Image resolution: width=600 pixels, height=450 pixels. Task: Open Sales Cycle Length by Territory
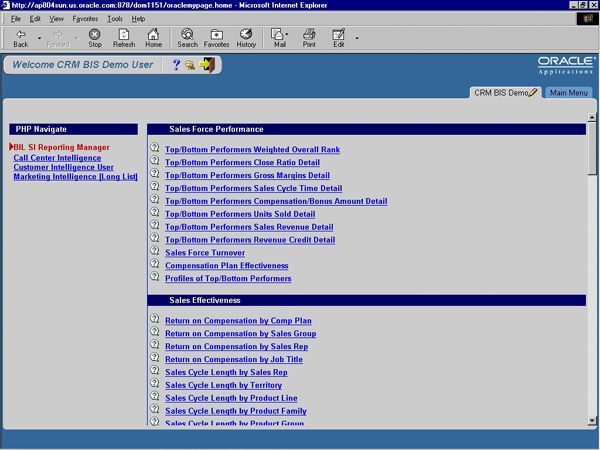click(x=223, y=385)
